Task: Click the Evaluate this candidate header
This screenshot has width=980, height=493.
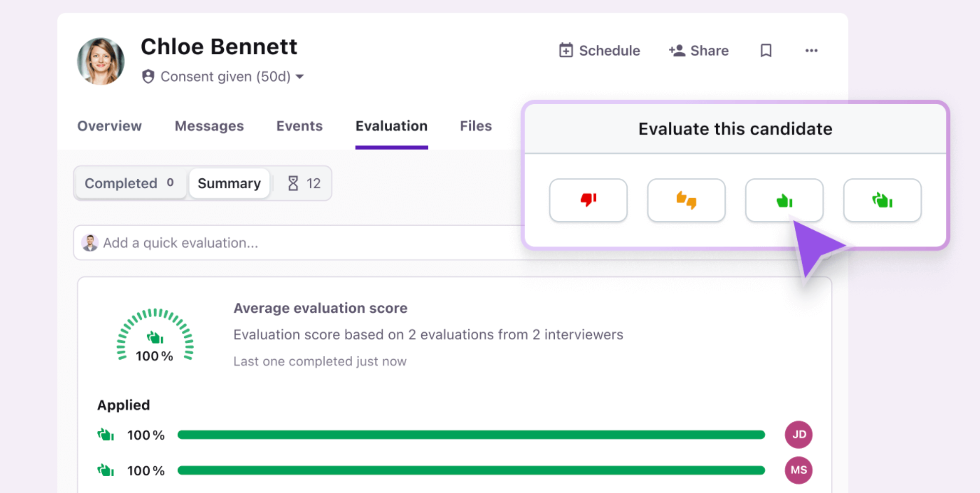Action: click(x=735, y=129)
